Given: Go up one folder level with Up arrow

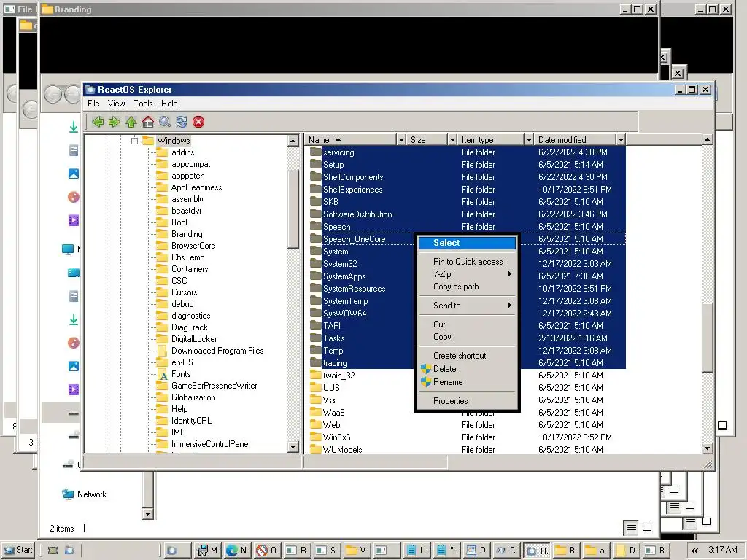Looking at the screenshot, I should [x=131, y=122].
